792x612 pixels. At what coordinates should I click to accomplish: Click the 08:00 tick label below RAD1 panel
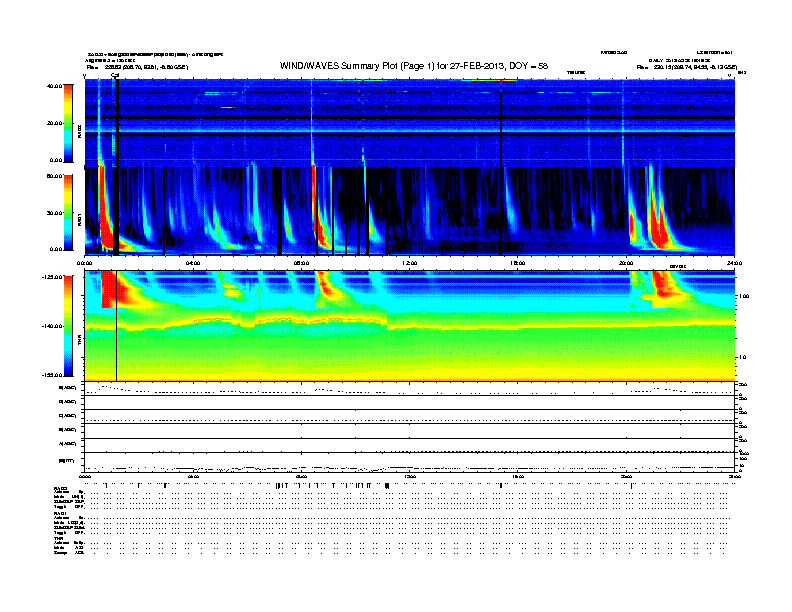coord(301,263)
